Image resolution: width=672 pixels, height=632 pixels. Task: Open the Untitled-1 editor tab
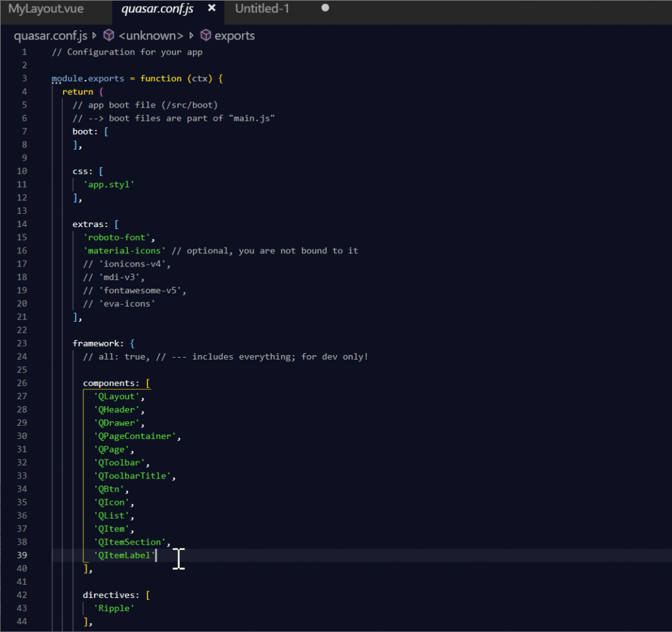click(262, 9)
